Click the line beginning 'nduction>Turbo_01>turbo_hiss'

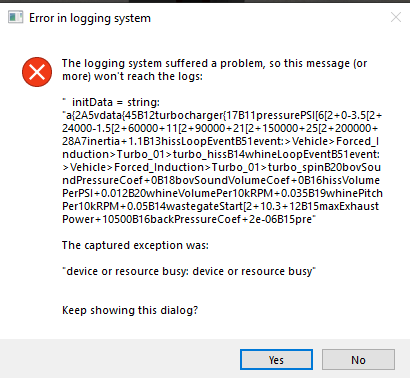[221, 154]
